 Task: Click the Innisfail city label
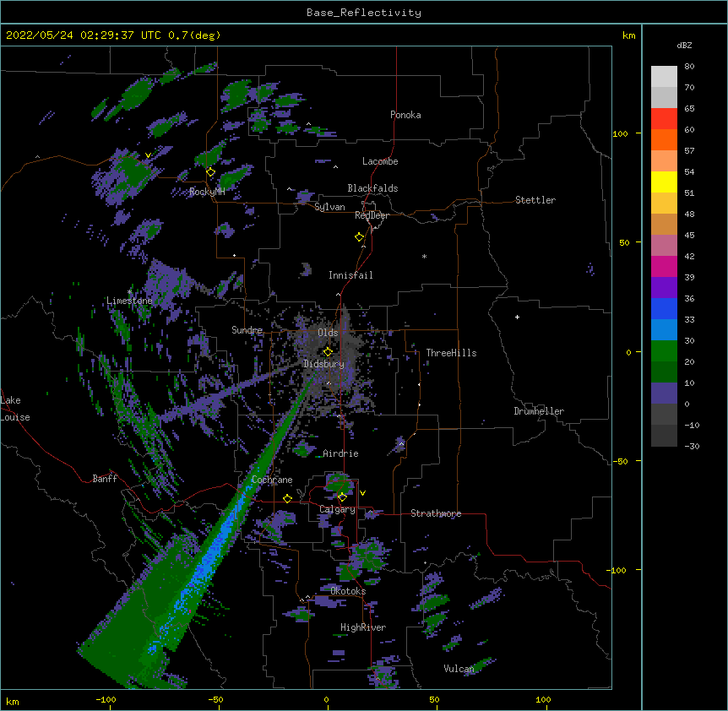click(350, 275)
